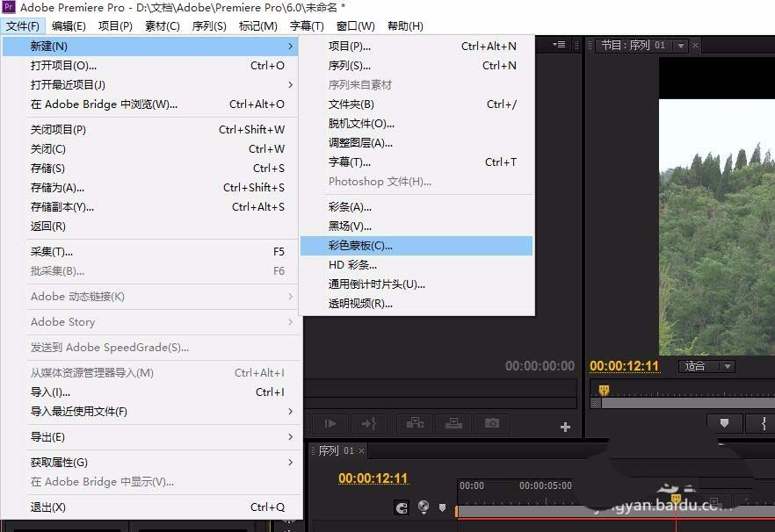Open the program monitor sequence dropdown arrow
Image resolution: width=775 pixels, height=532 pixels.
681,46
